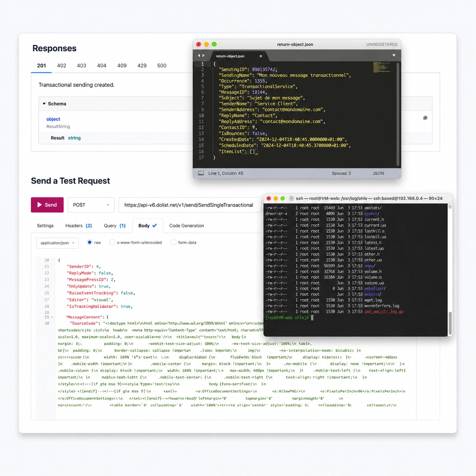Close the return-object.json tab
Image resolution: width=476 pixels, height=476 pixels.
point(261,56)
